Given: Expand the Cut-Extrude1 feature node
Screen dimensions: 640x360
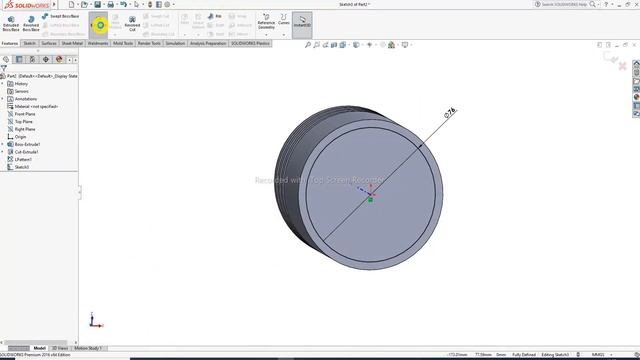Looking at the screenshot, I should tap(2, 152).
